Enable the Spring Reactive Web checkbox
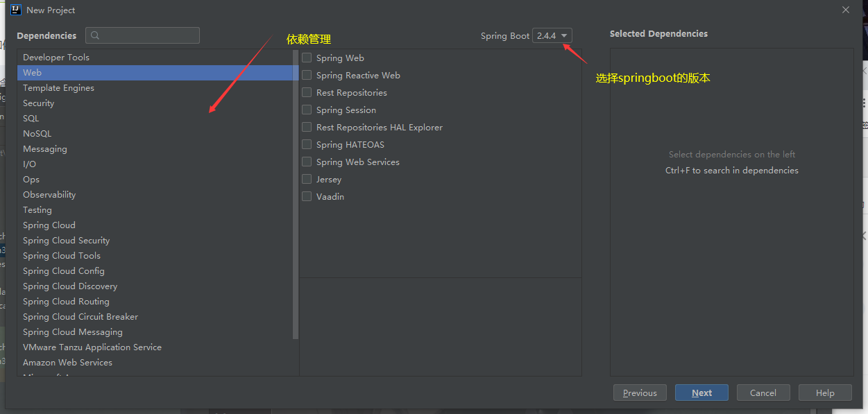Image resolution: width=868 pixels, height=414 pixels. click(307, 75)
